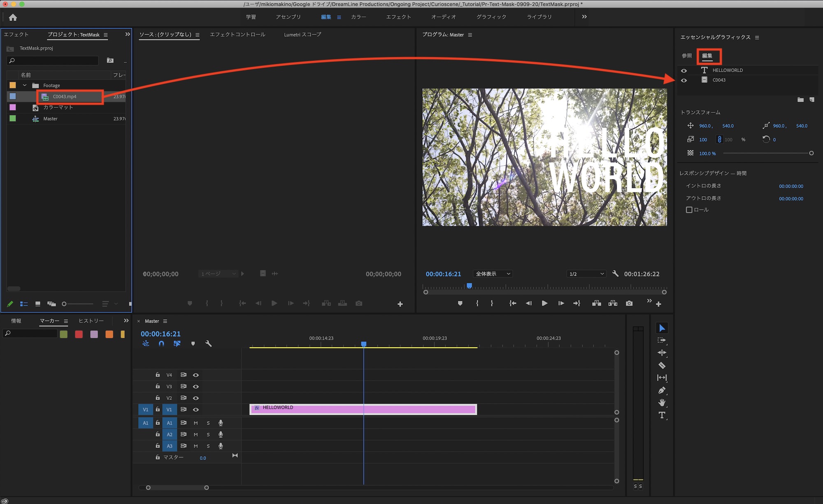Click the Home icon in the top bar

[x=13, y=17]
